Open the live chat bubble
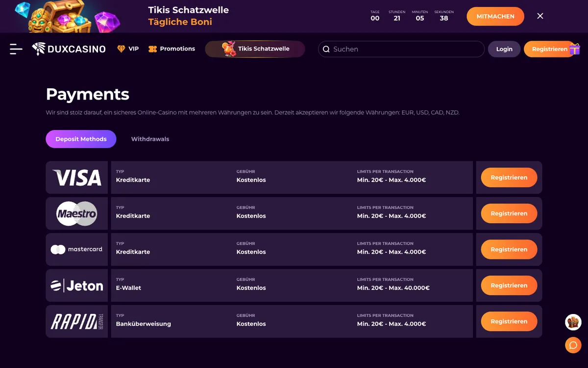 click(x=573, y=345)
